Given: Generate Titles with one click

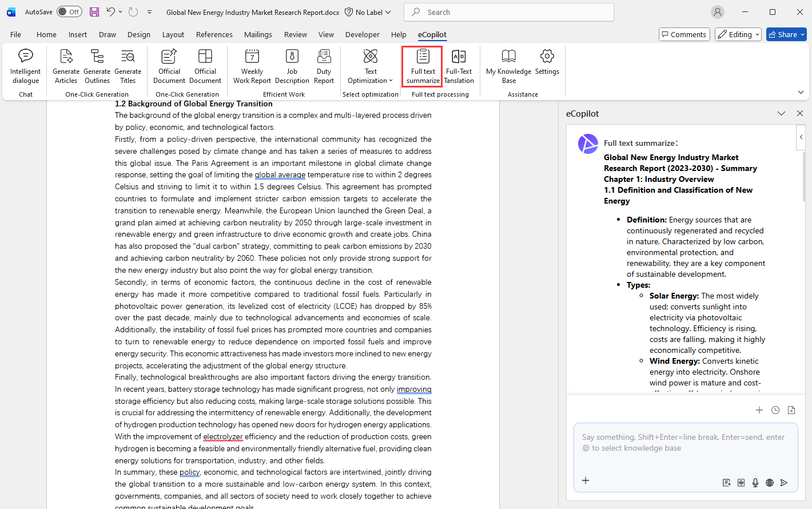Looking at the screenshot, I should tap(128, 65).
